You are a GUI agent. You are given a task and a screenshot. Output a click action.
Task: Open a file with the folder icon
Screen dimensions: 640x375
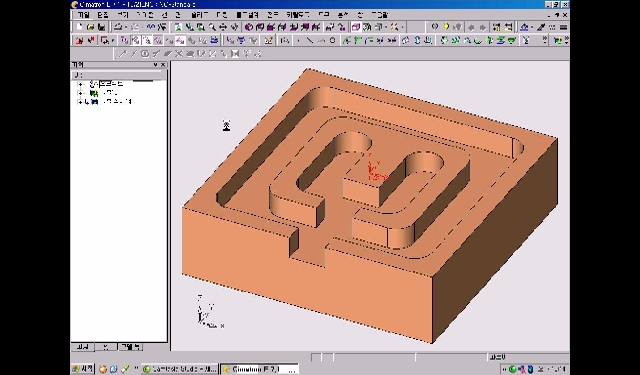[x=91, y=27]
